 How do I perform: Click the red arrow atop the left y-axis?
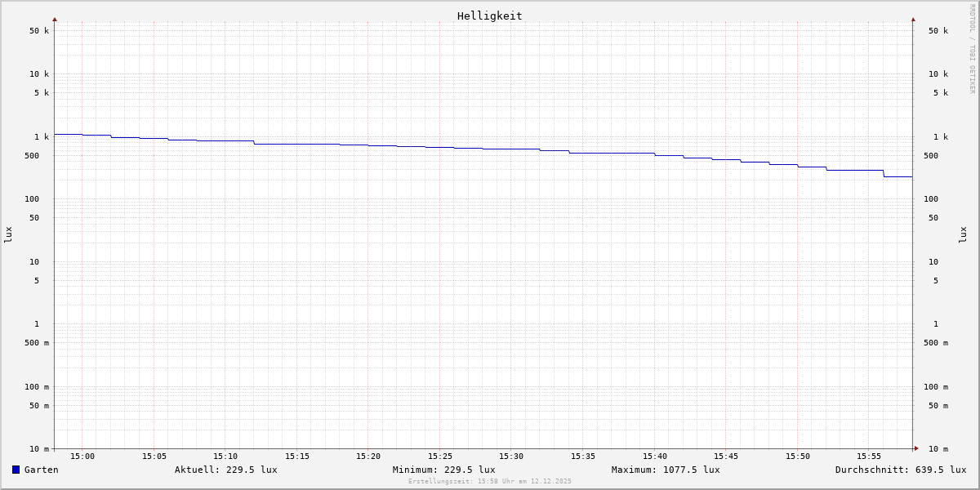coord(55,19)
